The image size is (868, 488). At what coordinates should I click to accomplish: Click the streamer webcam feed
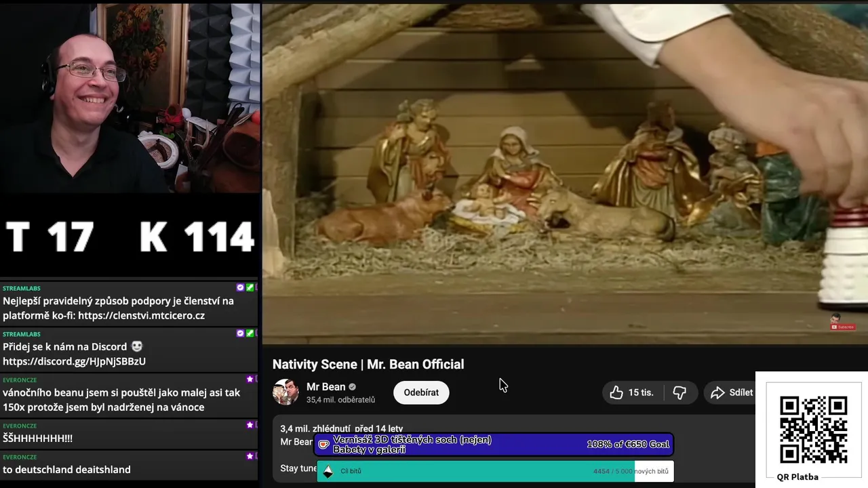(130, 98)
